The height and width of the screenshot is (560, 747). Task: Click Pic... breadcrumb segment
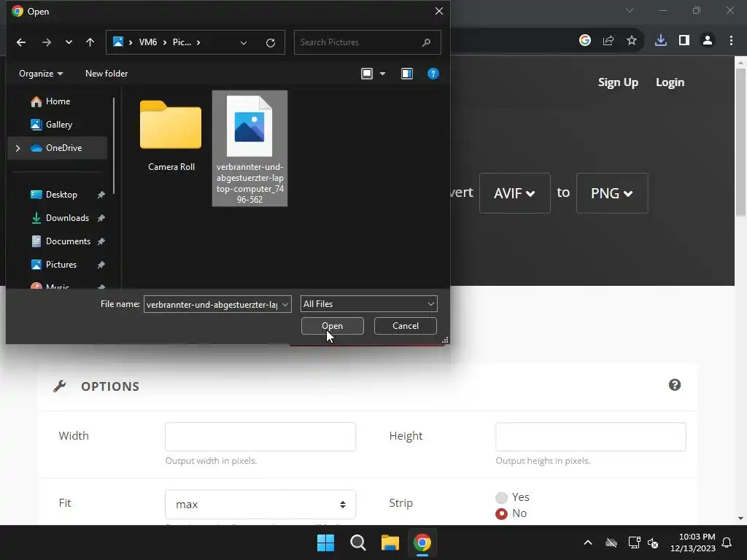click(182, 42)
